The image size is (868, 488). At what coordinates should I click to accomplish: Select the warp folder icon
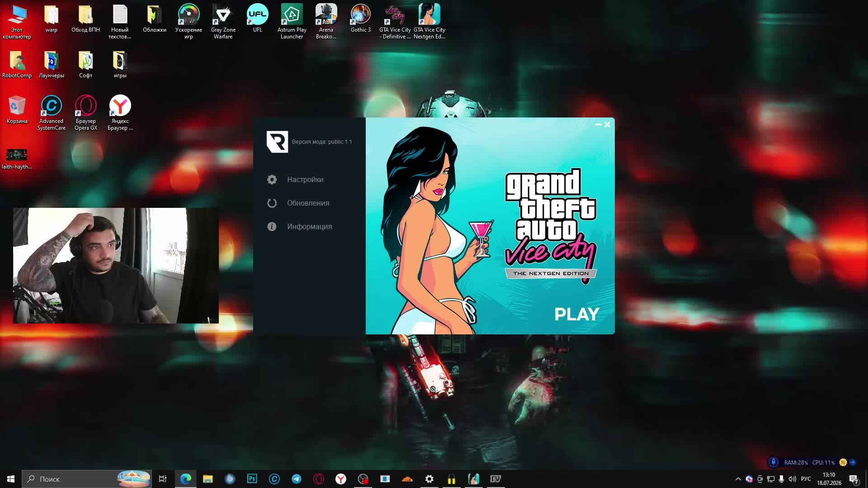(x=51, y=19)
